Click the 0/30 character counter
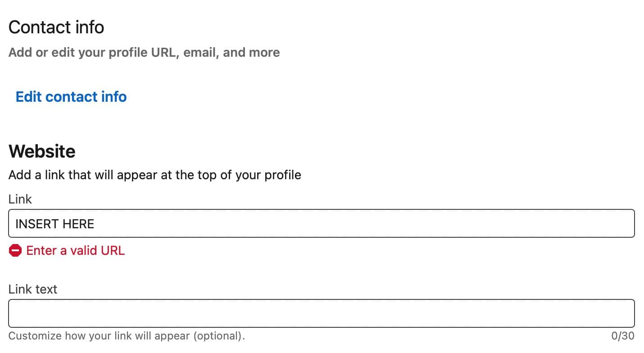The width and height of the screenshot is (644, 353). coord(623,336)
